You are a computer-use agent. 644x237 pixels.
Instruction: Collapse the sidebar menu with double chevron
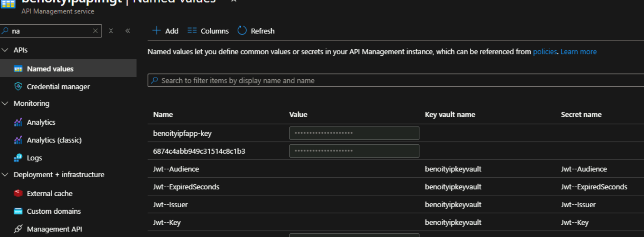[x=127, y=31]
